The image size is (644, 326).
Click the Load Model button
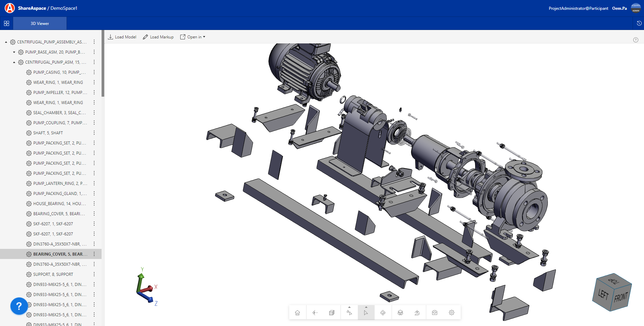[122, 37]
